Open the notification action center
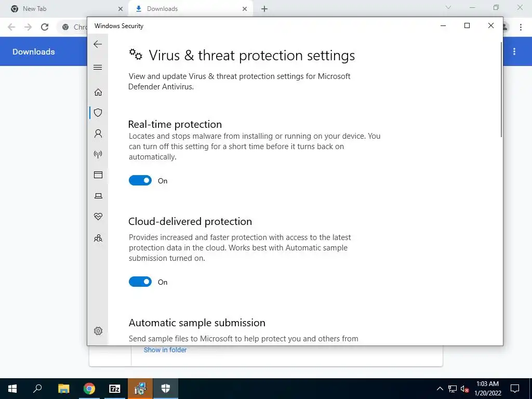Image resolution: width=532 pixels, height=399 pixels. pos(515,389)
